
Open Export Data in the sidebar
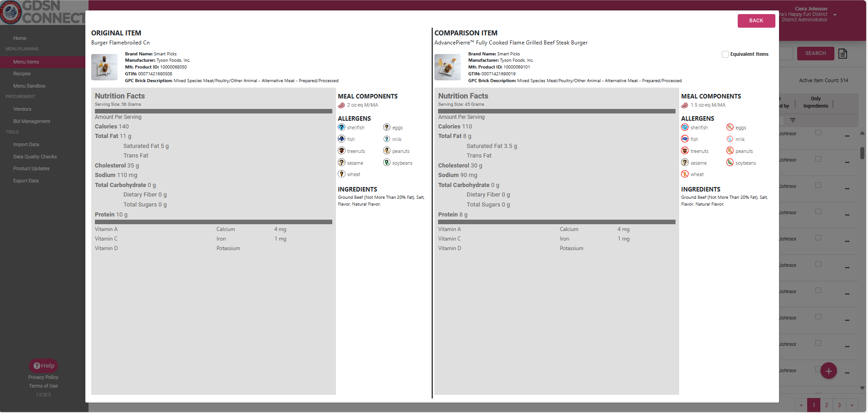(26, 181)
